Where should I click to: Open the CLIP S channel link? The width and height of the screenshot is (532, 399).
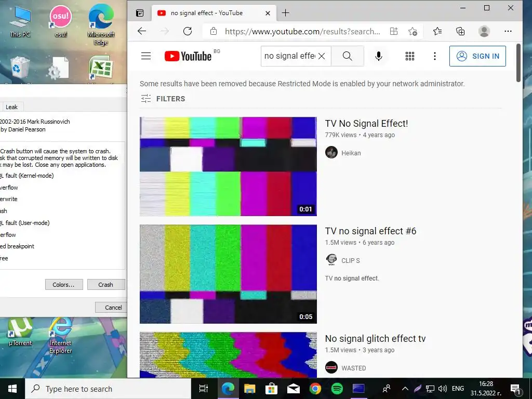click(x=351, y=261)
